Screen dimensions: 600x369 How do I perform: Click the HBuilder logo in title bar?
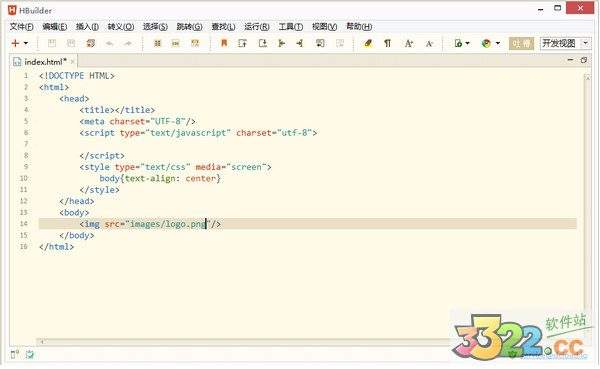pyautogui.click(x=12, y=10)
